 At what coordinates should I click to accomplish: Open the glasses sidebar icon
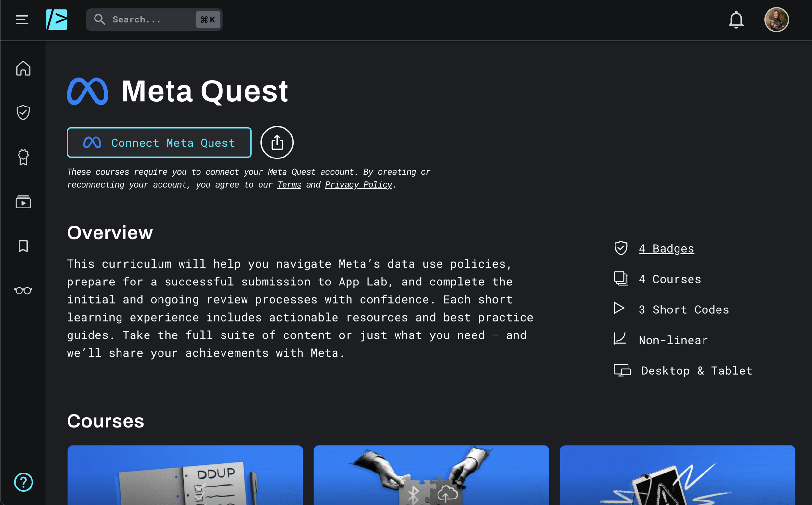click(x=23, y=291)
